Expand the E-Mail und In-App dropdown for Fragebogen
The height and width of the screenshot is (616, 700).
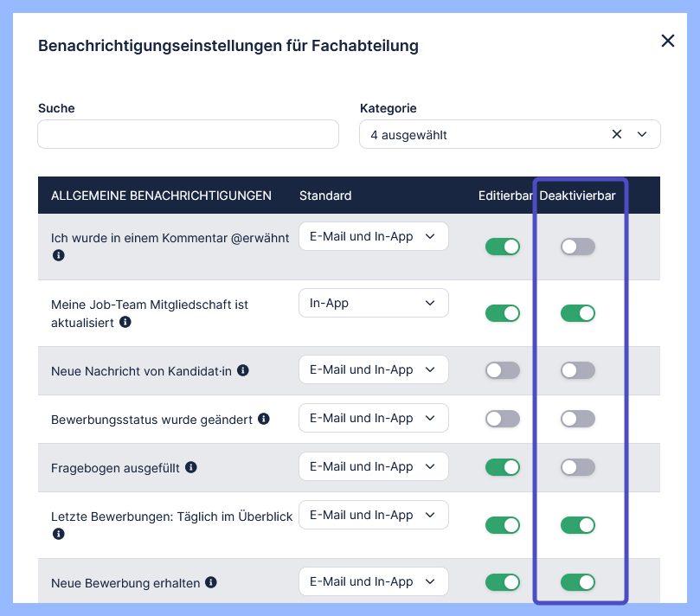(x=373, y=466)
